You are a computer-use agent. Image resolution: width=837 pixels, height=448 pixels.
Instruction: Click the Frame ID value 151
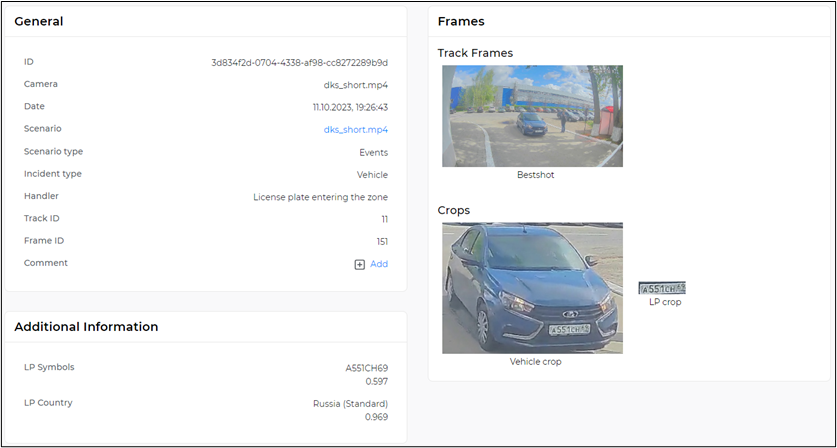point(382,242)
